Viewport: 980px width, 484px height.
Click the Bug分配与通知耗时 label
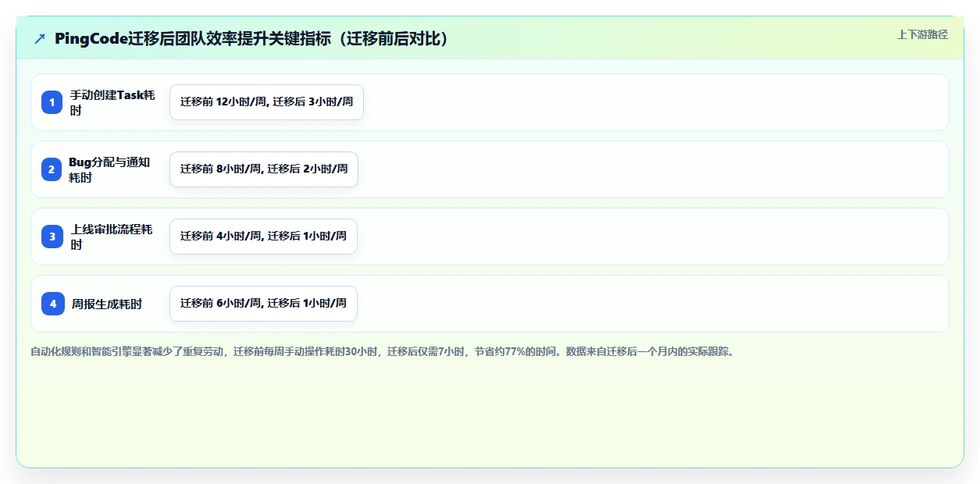[x=109, y=169]
